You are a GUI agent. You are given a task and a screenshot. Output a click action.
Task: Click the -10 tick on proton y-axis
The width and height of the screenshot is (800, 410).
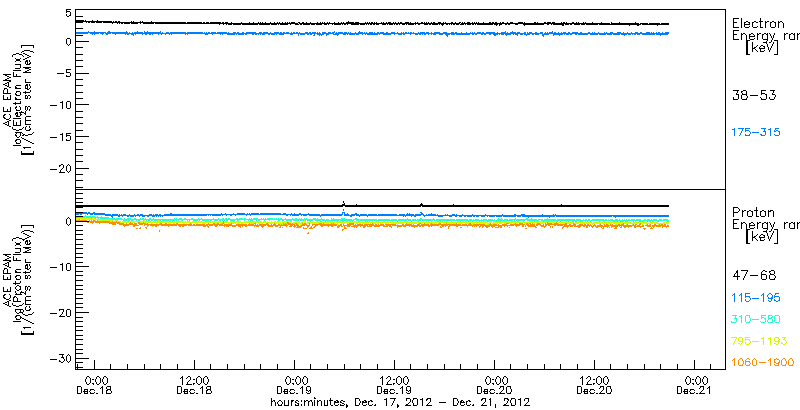[60, 267]
